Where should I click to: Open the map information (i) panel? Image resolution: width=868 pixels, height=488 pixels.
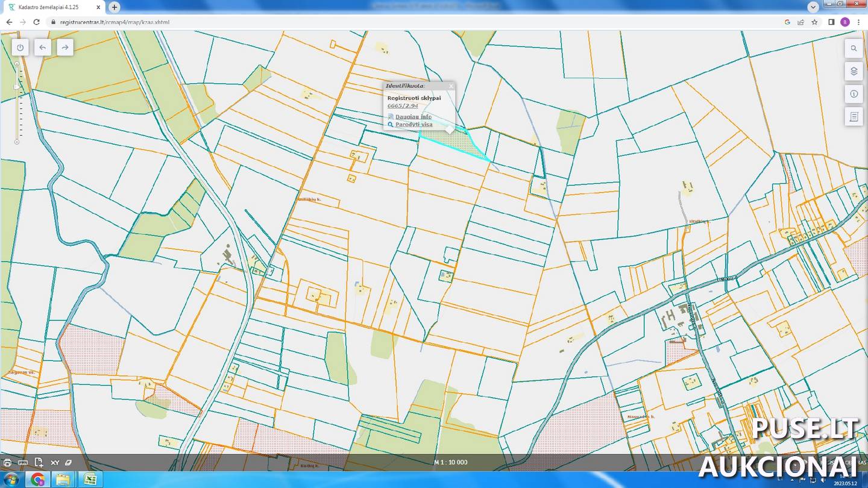pyautogui.click(x=854, y=94)
